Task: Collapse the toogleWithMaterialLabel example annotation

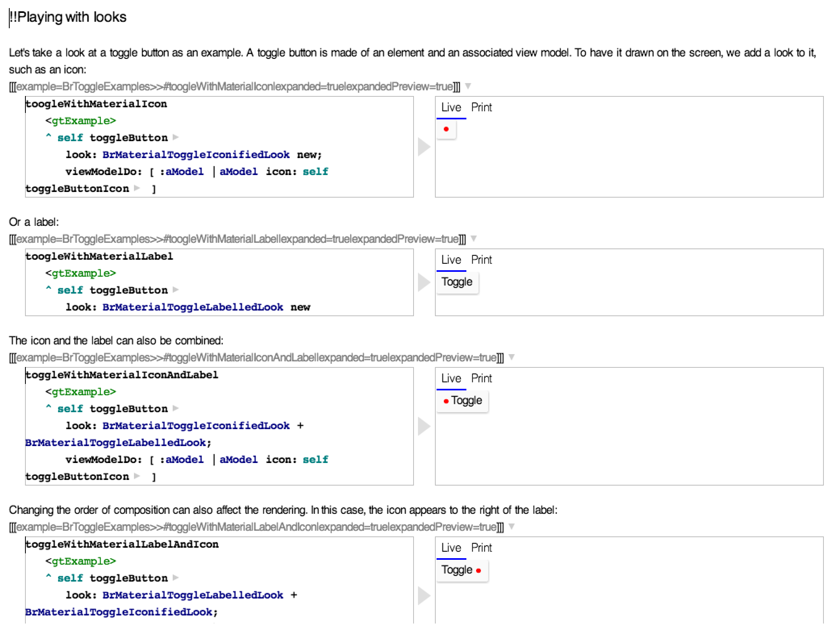Action: 474,238
